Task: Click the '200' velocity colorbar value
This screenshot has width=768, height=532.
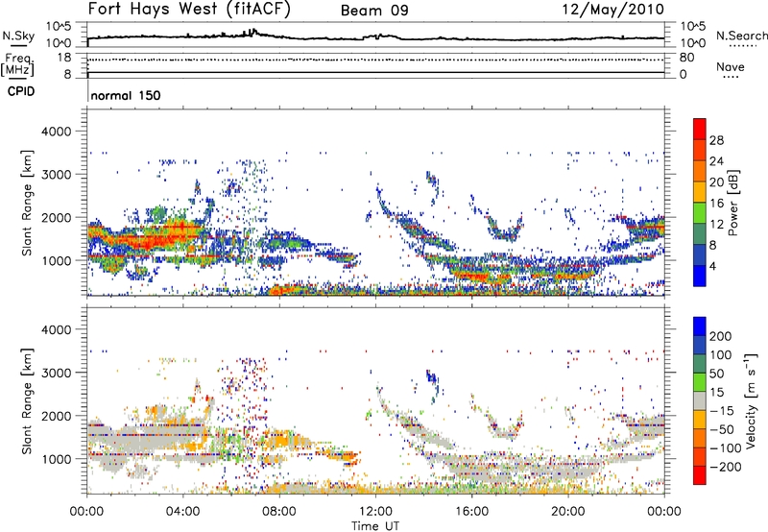Action: pyautogui.click(x=720, y=336)
